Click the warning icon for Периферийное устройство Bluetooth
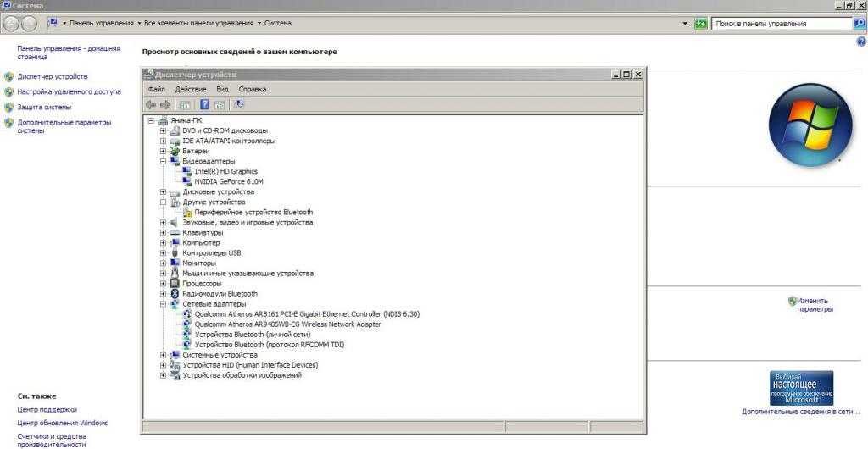Image resolution: width=868 pixels, height=449 pixels. click(x=187, y=213)
